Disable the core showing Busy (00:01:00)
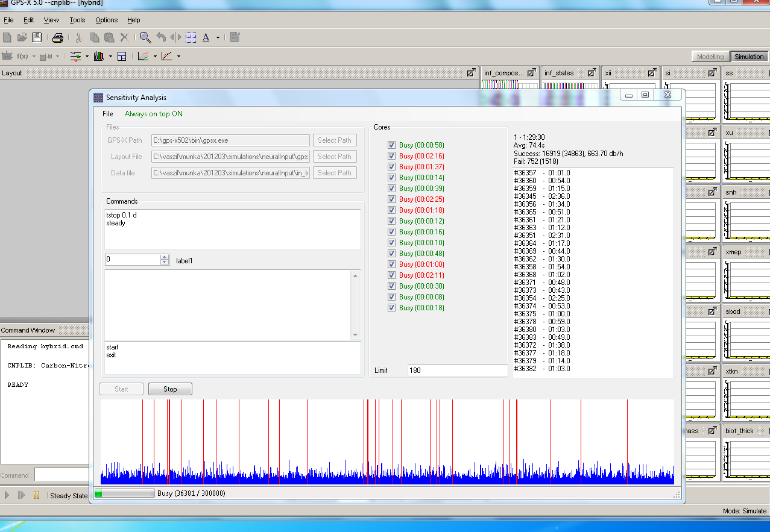The image size is (770, 532). (x=392, y=264)
